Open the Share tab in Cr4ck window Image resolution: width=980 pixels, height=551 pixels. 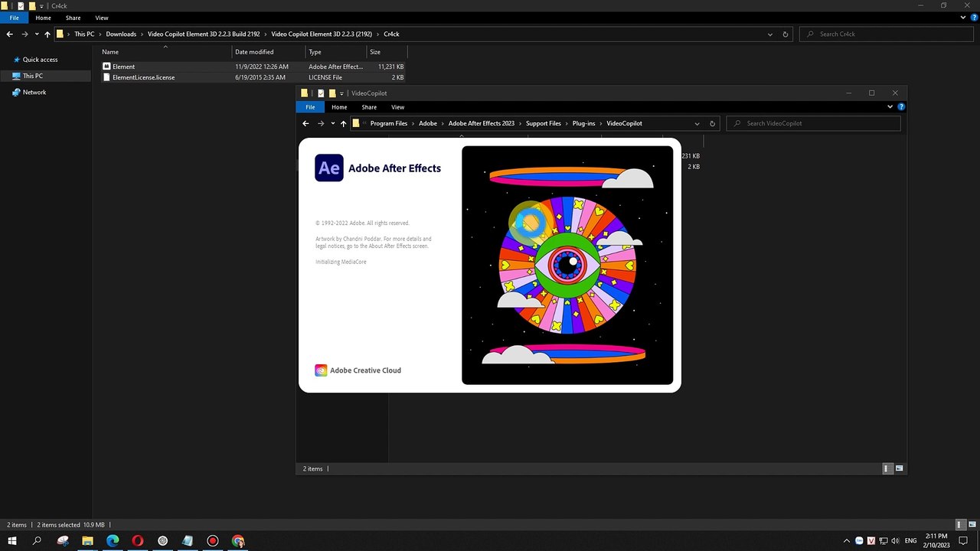73,18
